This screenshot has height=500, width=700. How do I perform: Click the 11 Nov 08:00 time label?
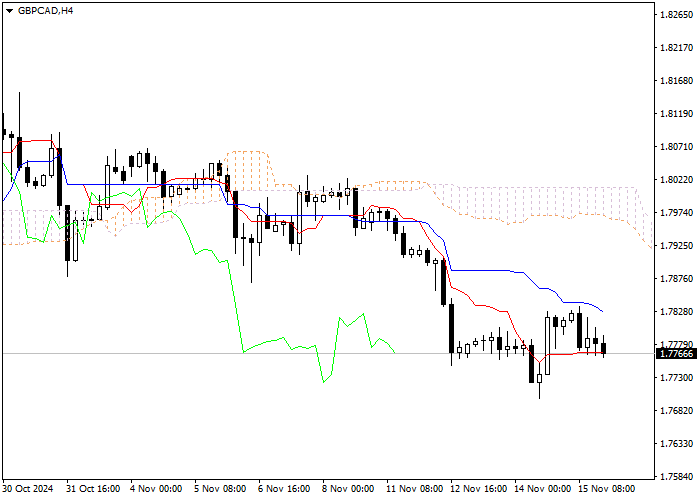tap(415, 489)
